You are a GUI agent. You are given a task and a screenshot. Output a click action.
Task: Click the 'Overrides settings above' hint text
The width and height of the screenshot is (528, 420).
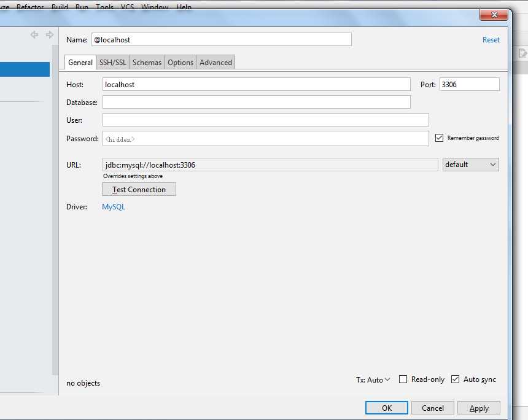coord(133,176)
